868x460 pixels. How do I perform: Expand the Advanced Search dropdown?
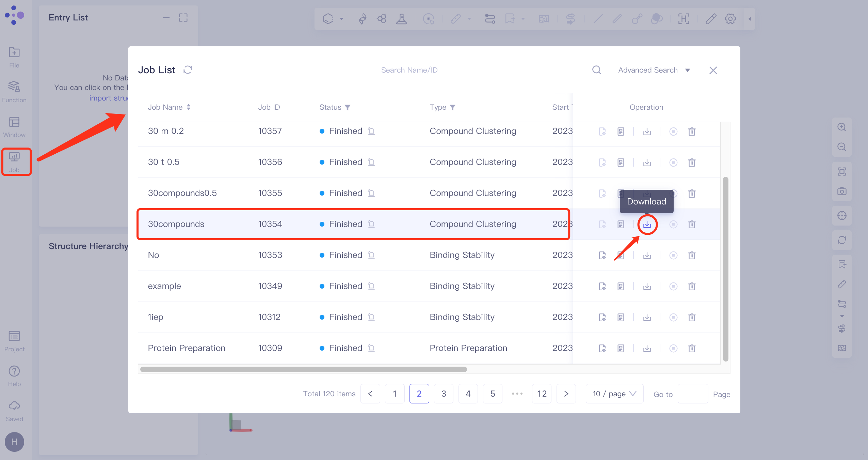pos(654,70)
